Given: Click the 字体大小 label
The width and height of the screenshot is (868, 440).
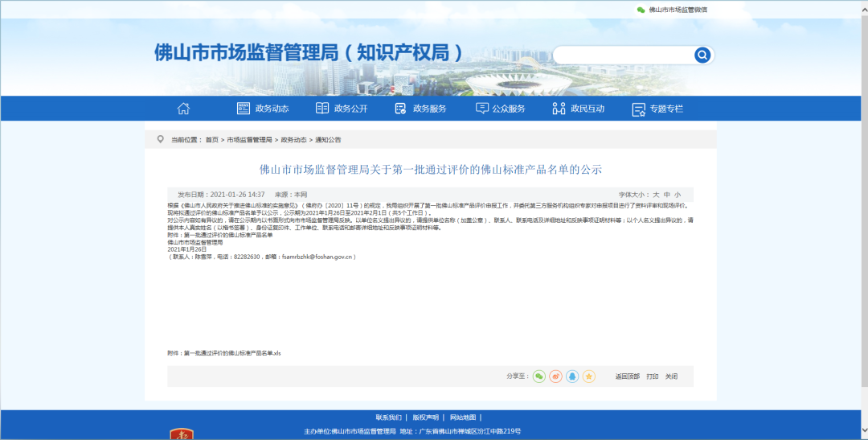Looking at the screenshot, I should (x=634, y=195).
